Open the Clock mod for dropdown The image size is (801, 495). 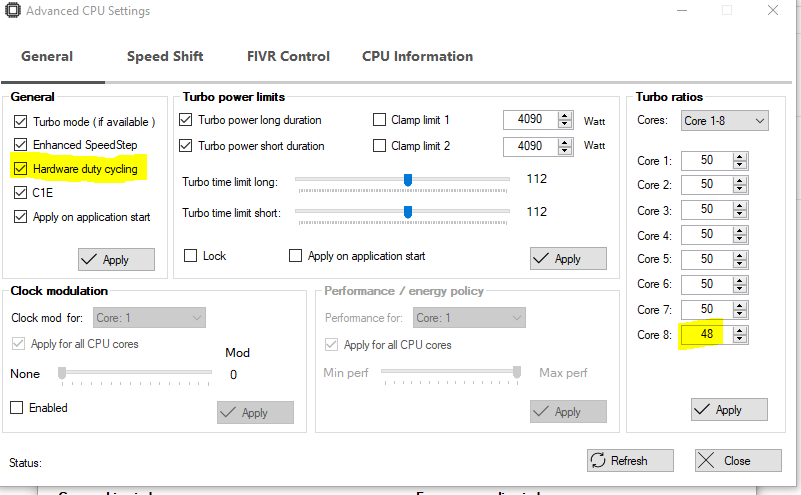click(x=149, y=318)
